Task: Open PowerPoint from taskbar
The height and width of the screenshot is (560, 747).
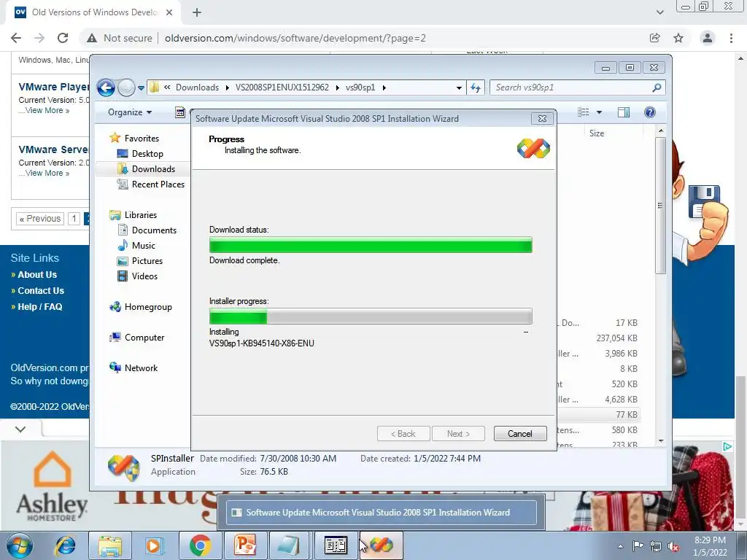Action: (x=245, y=545)
